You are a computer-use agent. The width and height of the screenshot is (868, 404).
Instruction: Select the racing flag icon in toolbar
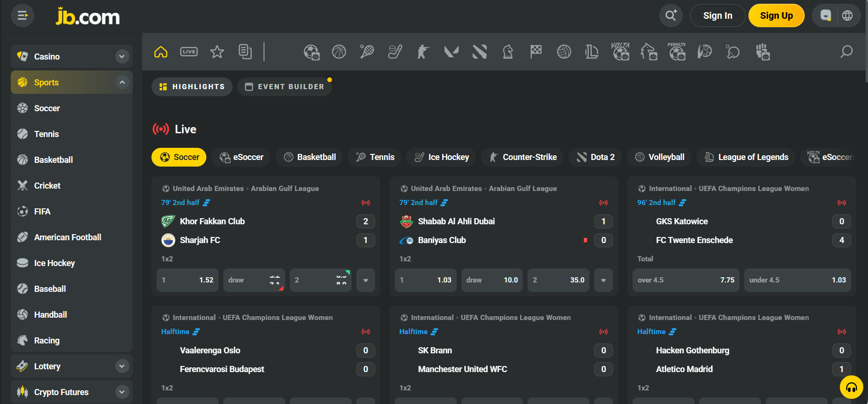point(536,52)
